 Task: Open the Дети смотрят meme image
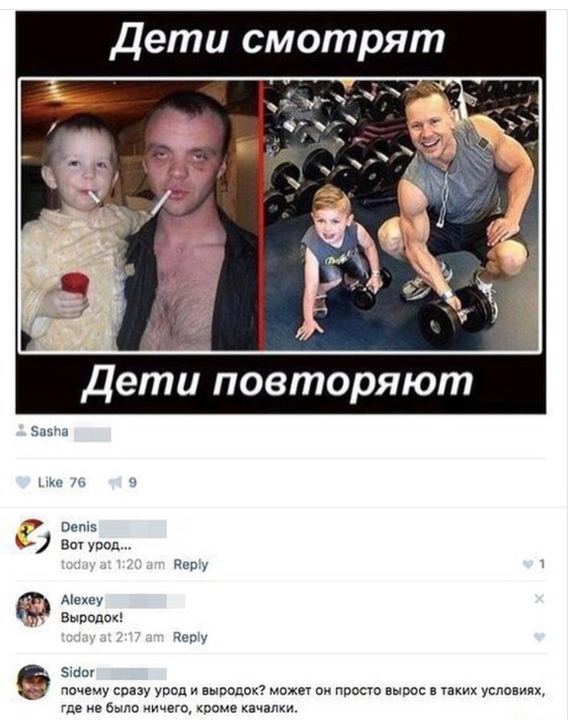pos(281,213)
